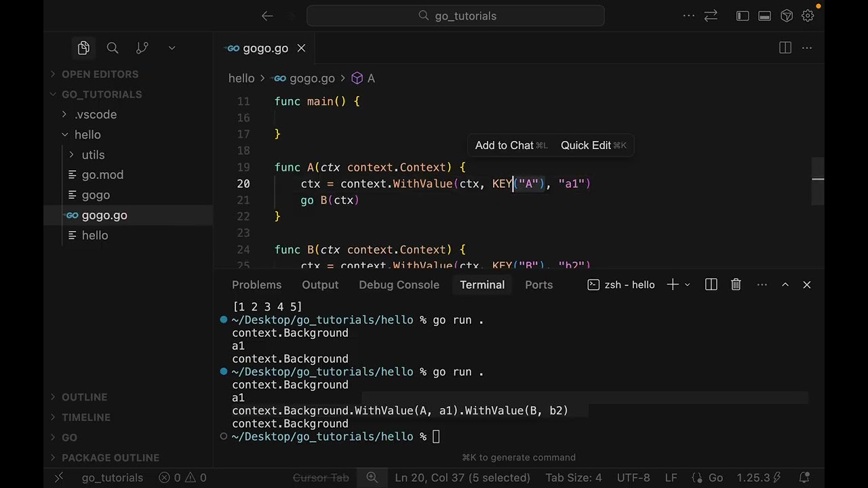Open remote window indicator in status bar
The image size is (868, 488).
point(59,478)
